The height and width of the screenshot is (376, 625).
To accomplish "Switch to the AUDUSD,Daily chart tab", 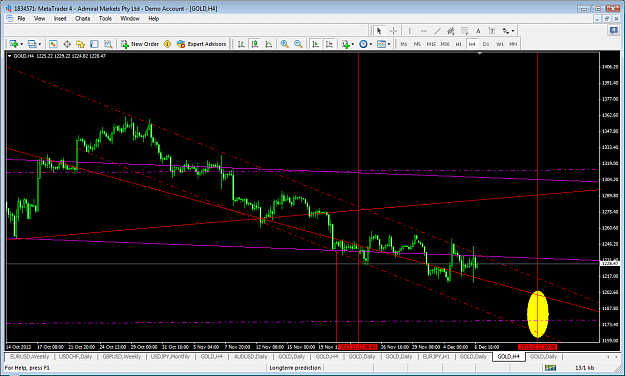I will tap(250, 356).
